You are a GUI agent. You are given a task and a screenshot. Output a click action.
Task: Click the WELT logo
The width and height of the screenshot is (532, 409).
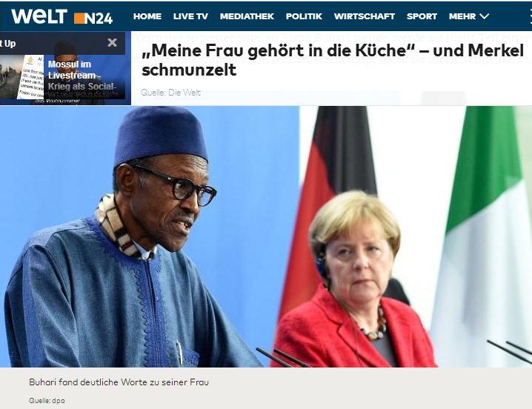(x=39, y=16)
